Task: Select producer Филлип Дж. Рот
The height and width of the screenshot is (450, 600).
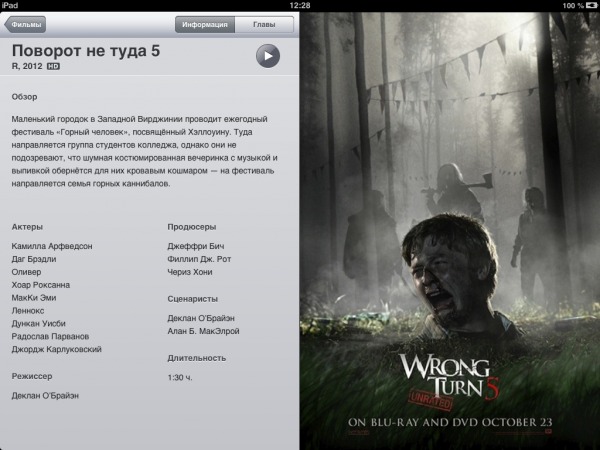Action: click(x=199, y=259)
